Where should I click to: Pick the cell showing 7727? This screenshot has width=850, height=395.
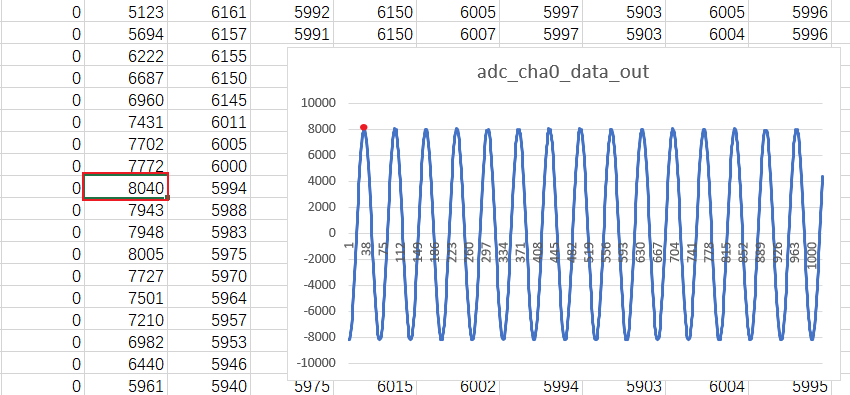126,276
